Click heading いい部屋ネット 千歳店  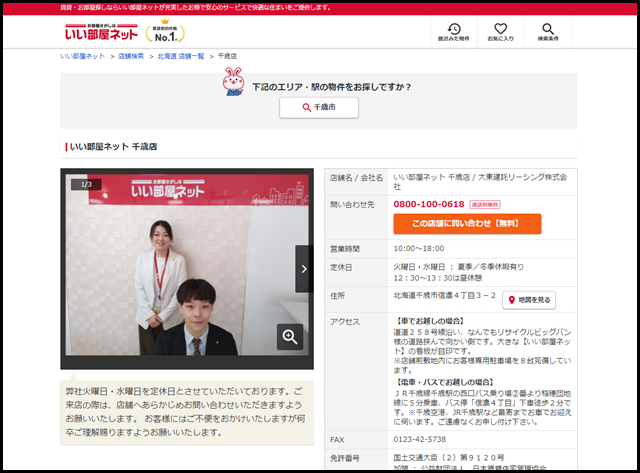(113, 147)
